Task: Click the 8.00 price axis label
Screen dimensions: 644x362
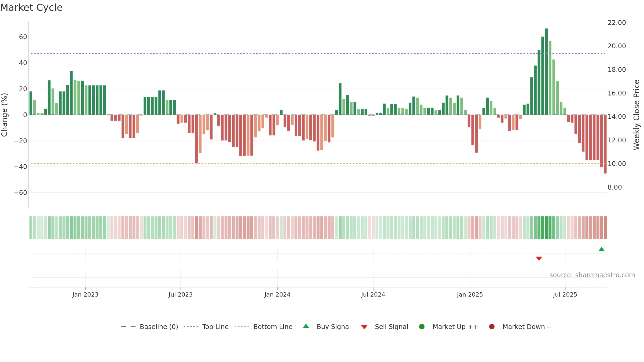Action: click(x=614, y=187)
